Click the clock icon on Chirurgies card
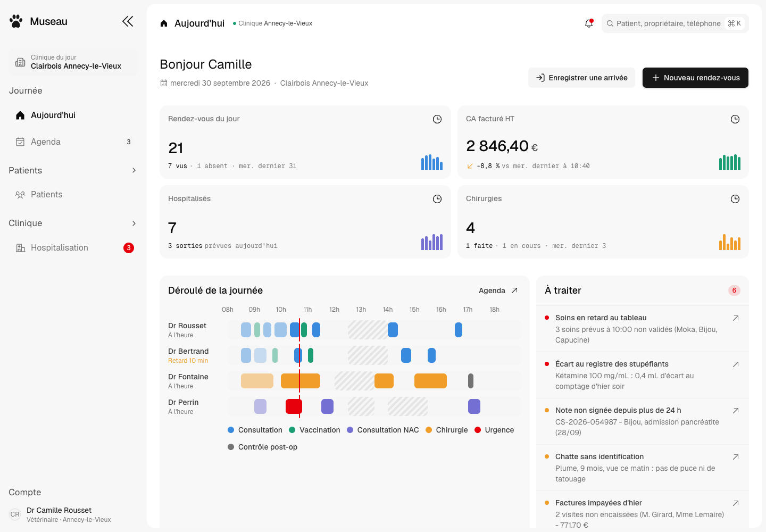 coord(735,199)
